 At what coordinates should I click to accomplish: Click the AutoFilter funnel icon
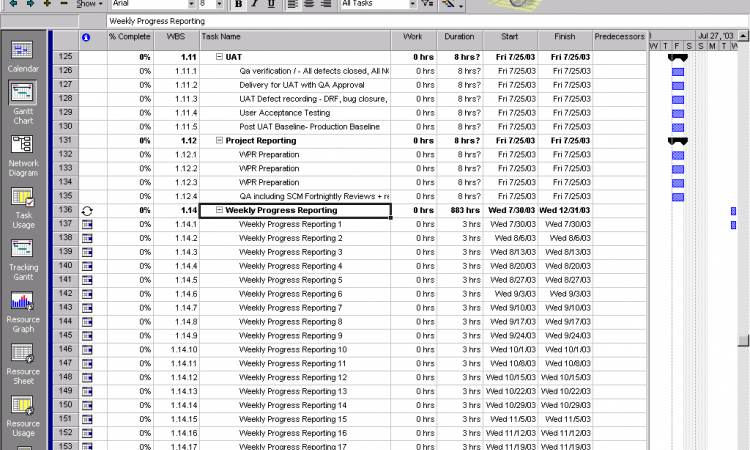(x=427, y=5)
